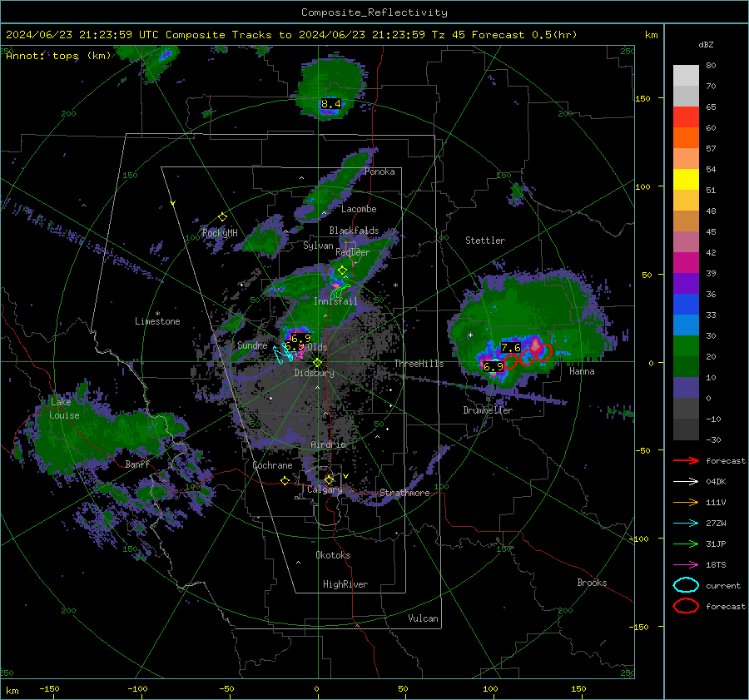Click the yellow diamond marker below RedDeer
The image size is (749, 700).
point(342,271)
